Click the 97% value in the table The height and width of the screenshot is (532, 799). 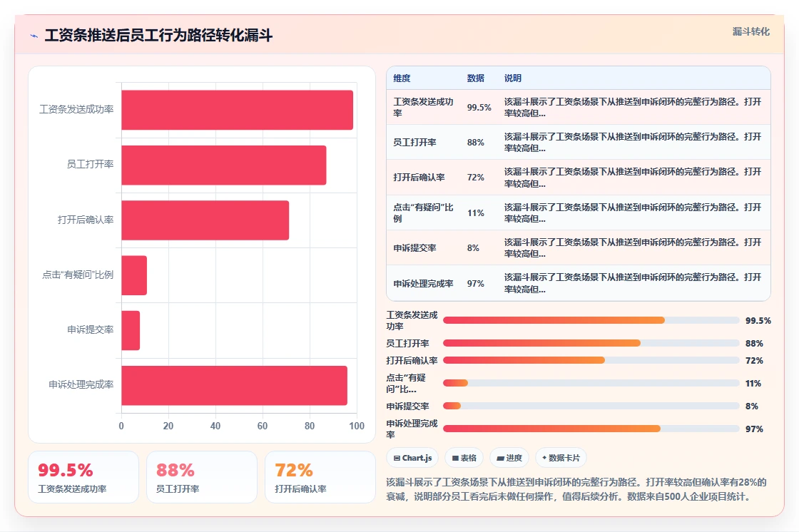coord(475,283)
